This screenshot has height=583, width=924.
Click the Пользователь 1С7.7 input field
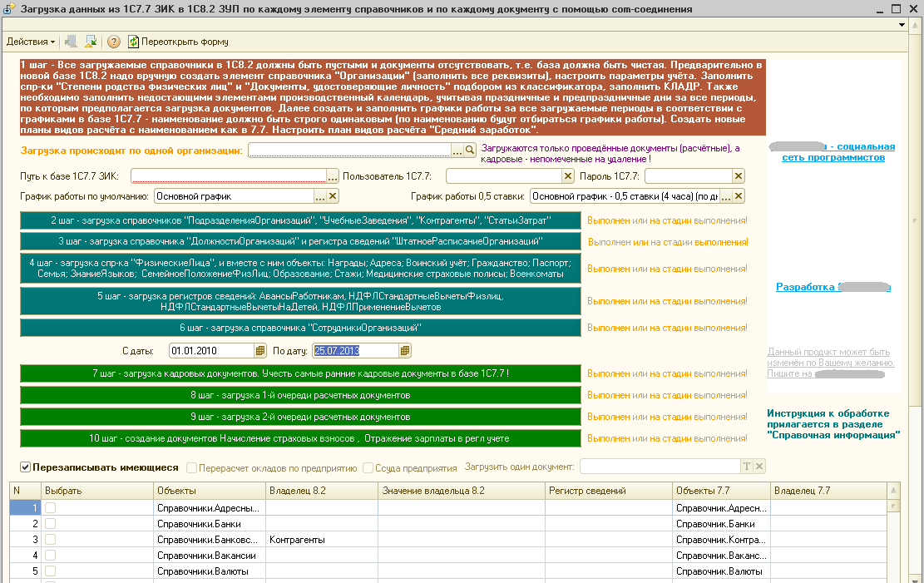[504, 176]
